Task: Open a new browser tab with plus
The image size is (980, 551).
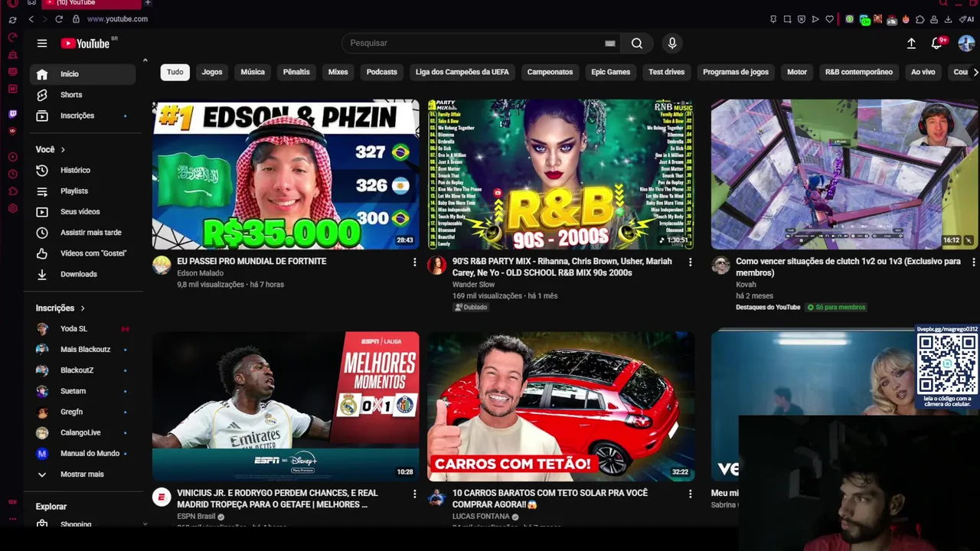Action: [147, 3]
